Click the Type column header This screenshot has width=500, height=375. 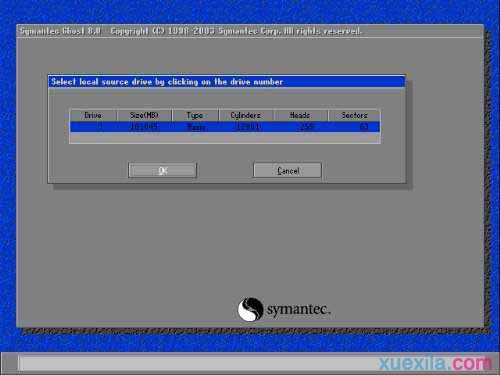point(195,115)
